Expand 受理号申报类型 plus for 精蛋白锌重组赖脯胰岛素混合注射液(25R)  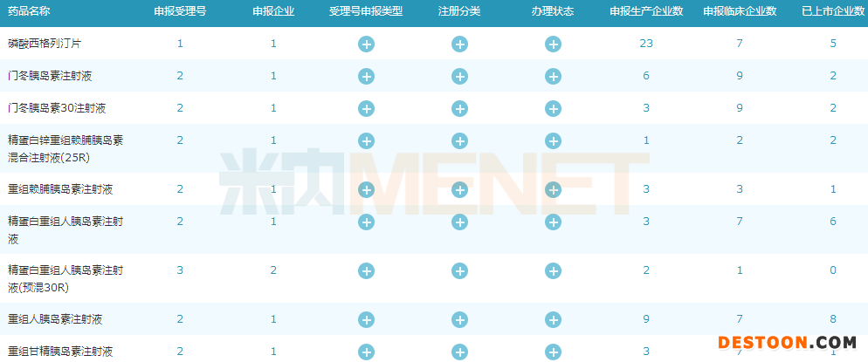(x=366, y=141)
